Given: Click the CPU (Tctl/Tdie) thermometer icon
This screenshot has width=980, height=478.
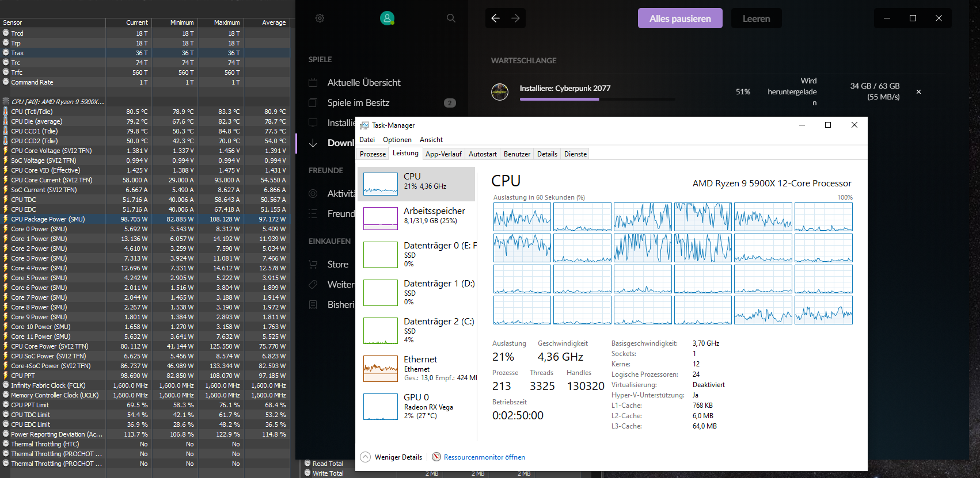Looking at the screenshot, I should [6, 112].
